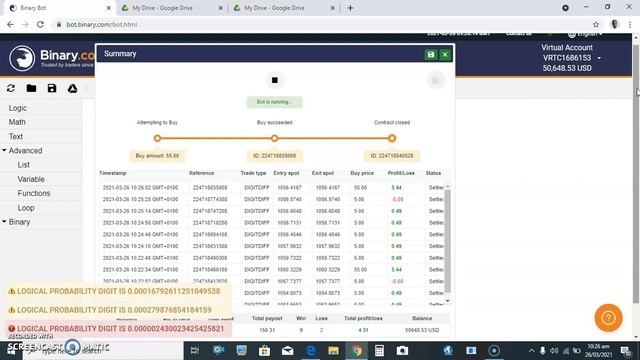
Task: Switch to the second My Drive tab
Action: [x=171, y=8]
